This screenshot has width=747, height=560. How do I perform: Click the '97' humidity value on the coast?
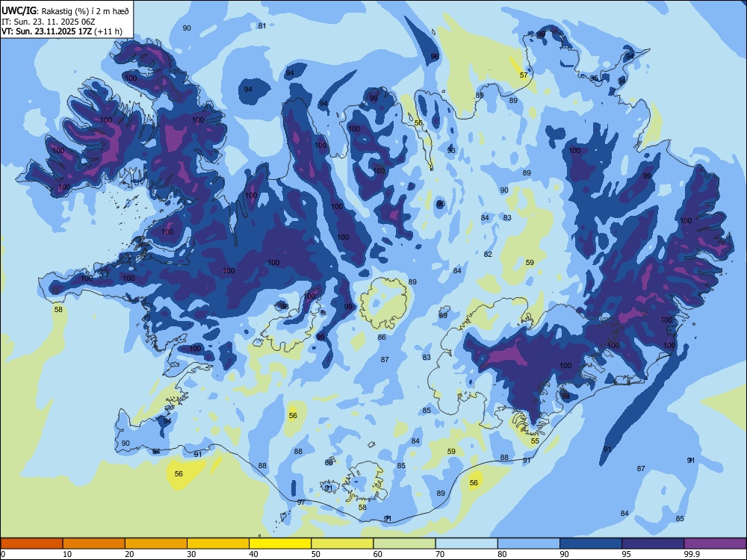(301, 503)
